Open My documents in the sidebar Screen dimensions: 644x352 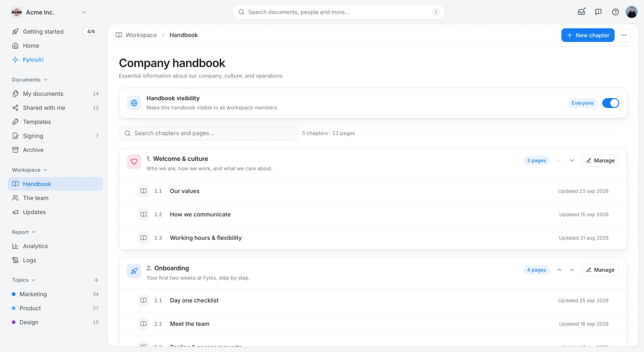click(x=55, y=94)
